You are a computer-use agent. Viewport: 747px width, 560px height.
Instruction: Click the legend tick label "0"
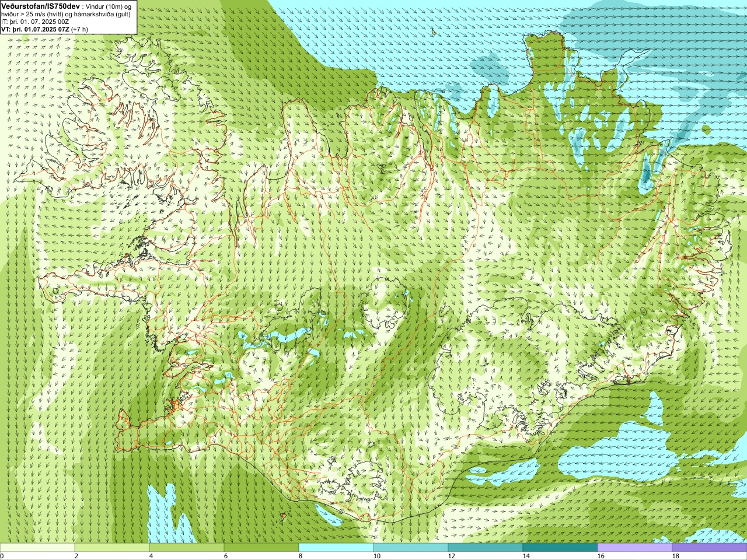pos(2,556)
